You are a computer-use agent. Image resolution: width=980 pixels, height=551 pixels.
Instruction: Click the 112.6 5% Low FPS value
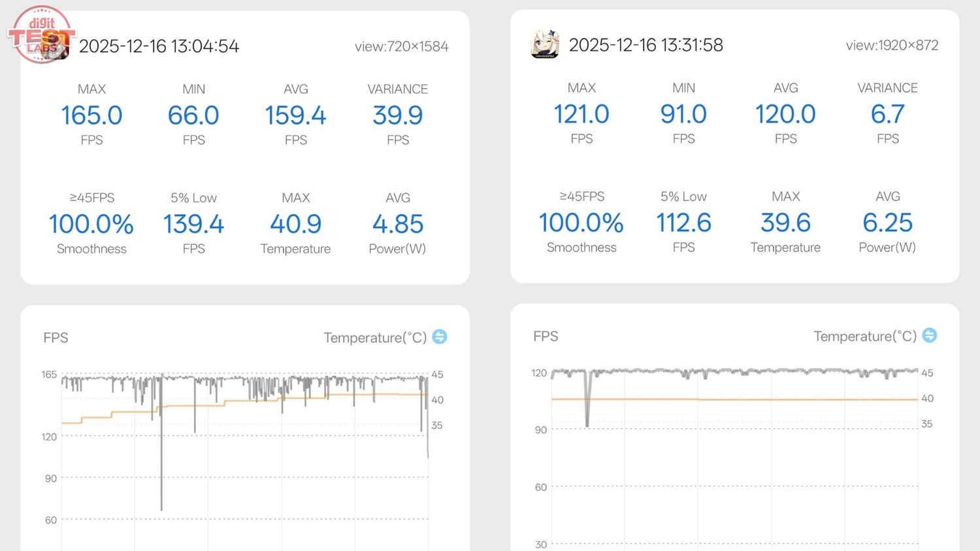[x=683, y=223]
